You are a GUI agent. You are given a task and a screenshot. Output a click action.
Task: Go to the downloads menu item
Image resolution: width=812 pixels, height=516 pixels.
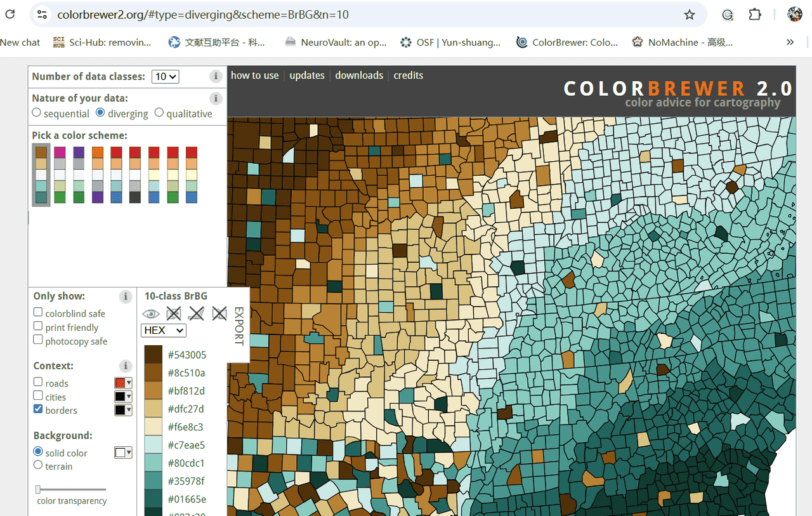click(x=359, y=76)
